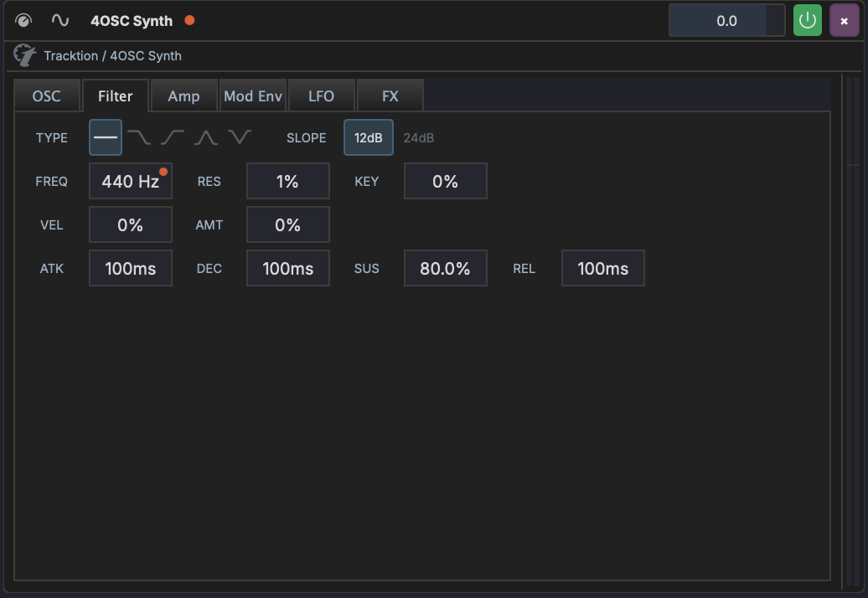
Task: Enable the 24dB filter slope
Action: [419, 137]
